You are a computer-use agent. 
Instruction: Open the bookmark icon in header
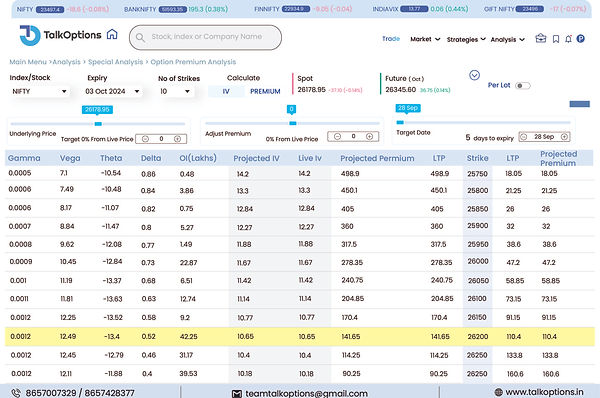pyautogui.click(x=556, y=39)
